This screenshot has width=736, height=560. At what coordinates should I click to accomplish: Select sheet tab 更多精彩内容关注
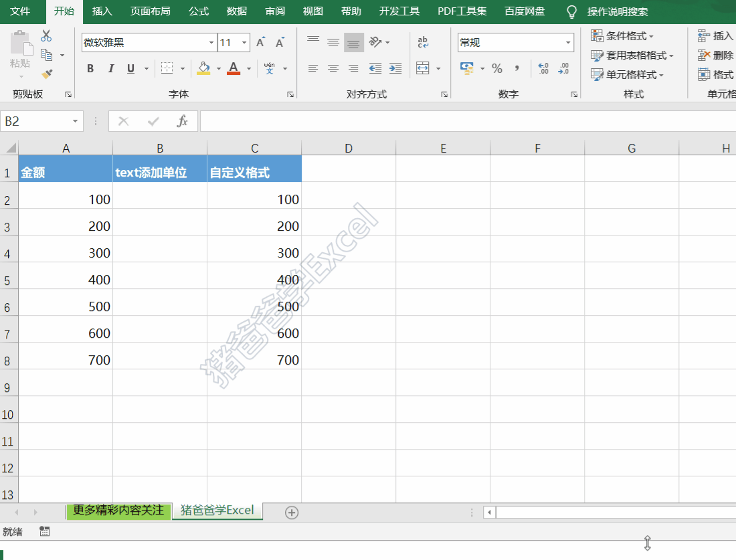118,510
